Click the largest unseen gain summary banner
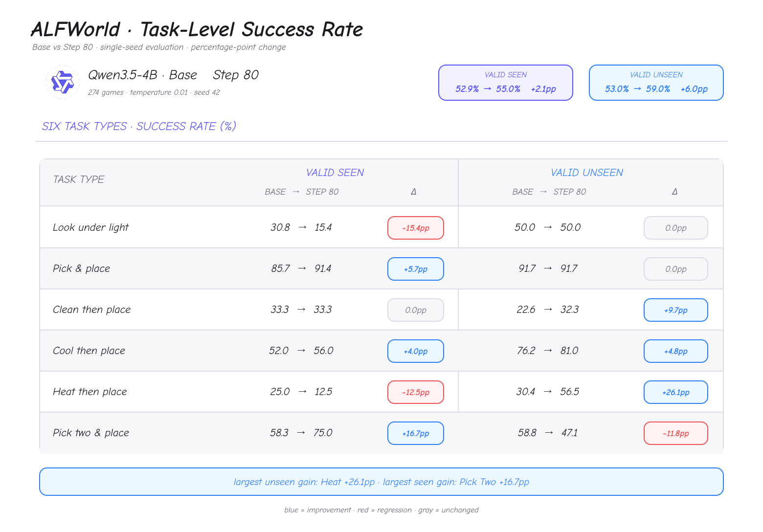The image size is (763, 532). [381, 482]
